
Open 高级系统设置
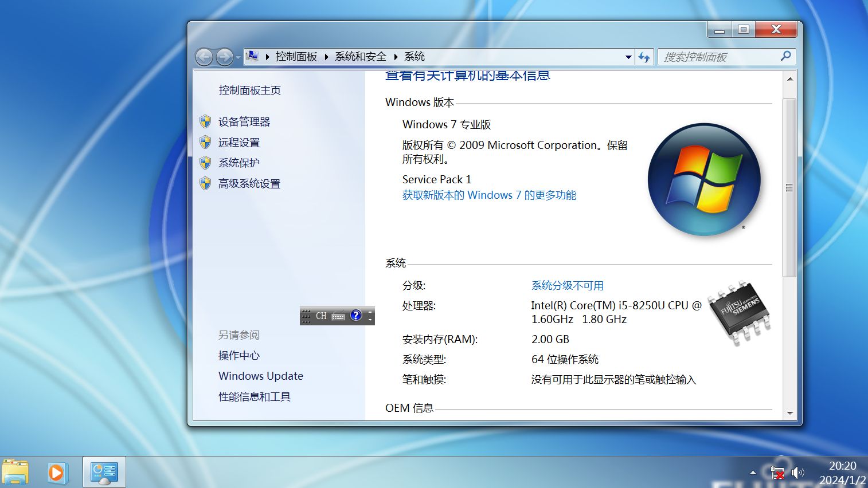[x=249, y=183]
